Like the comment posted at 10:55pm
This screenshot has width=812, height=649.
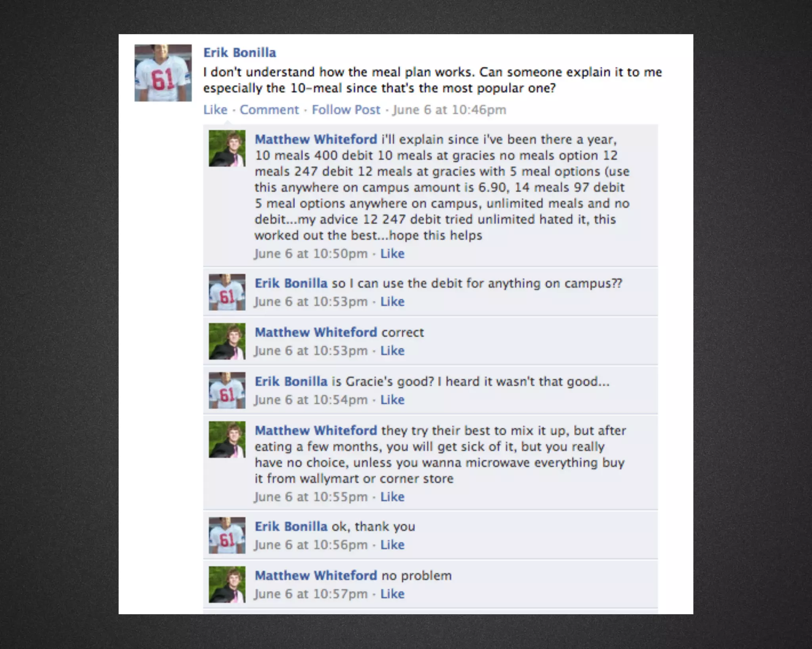coord(393,497)
